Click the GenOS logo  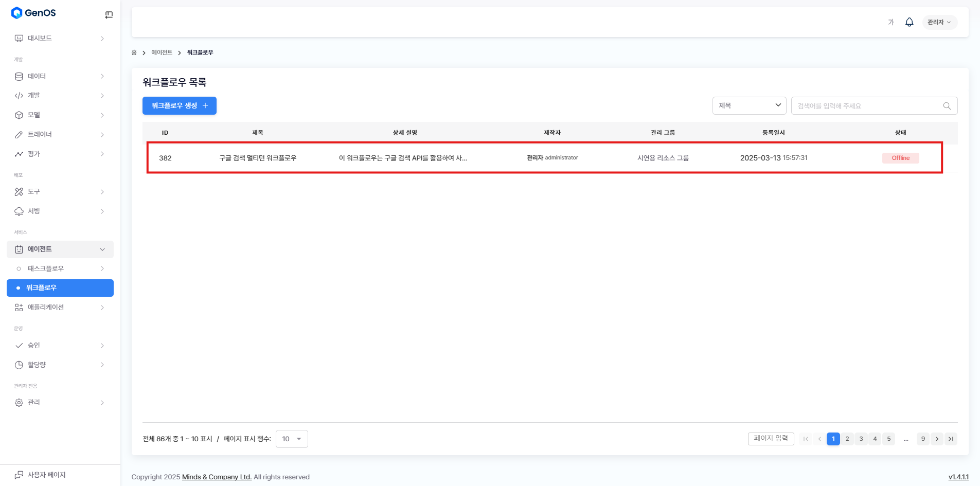click(x=34, y=13)
